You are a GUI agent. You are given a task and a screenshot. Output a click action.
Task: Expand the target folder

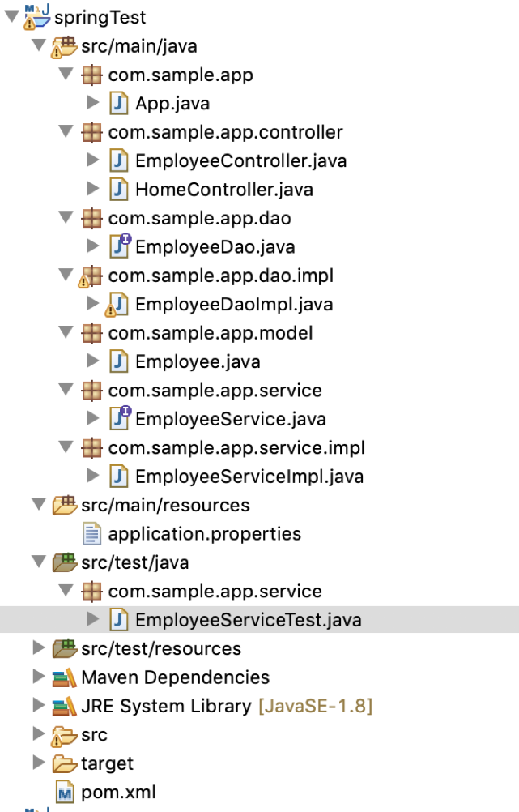point(39,763)
